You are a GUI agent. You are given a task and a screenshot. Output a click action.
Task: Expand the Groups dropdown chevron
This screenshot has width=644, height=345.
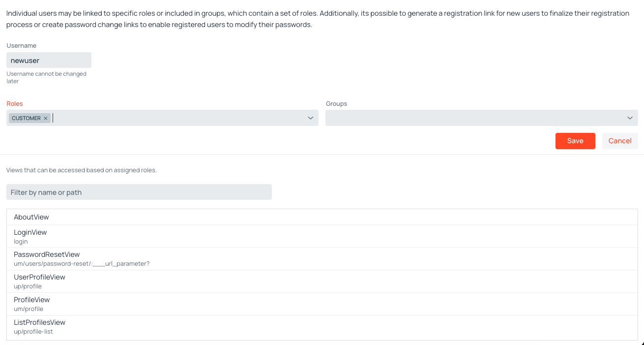[630, 118]
